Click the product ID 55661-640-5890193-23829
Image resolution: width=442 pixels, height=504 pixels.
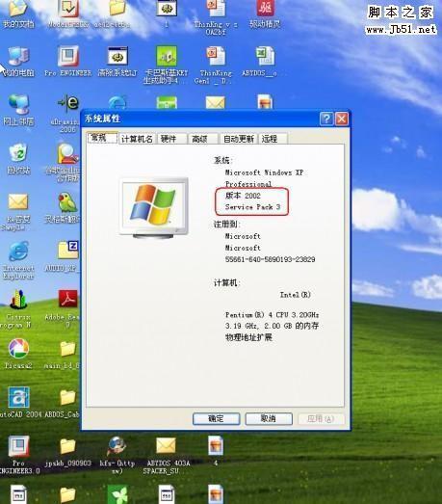click(x=271, y=259)
